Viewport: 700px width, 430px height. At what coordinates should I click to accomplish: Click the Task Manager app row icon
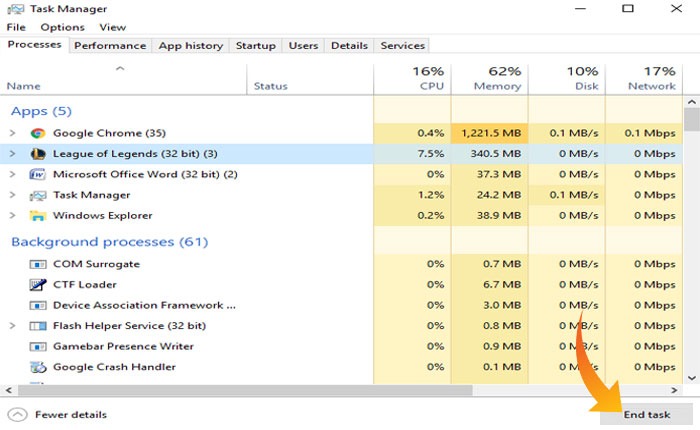click(x=38, y=195)
